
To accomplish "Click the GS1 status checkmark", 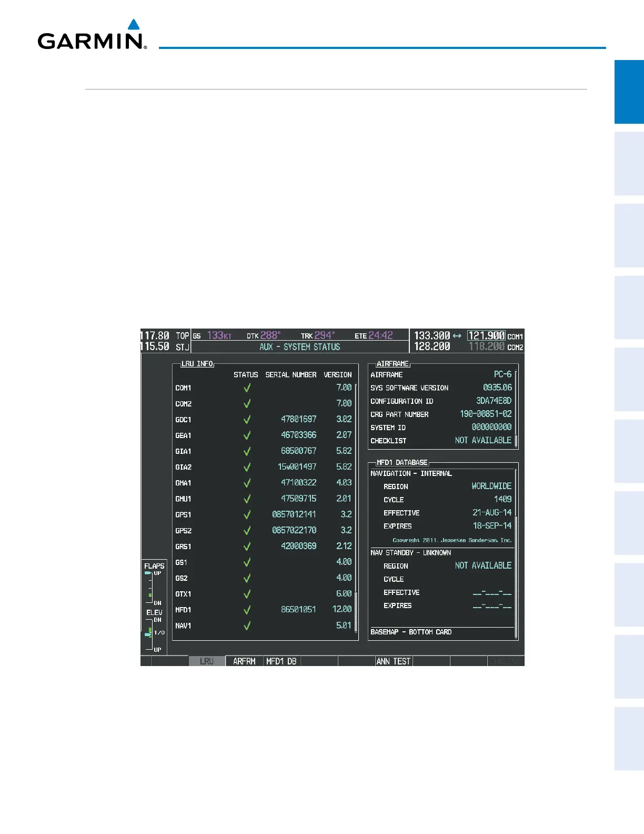I will 247,562.
